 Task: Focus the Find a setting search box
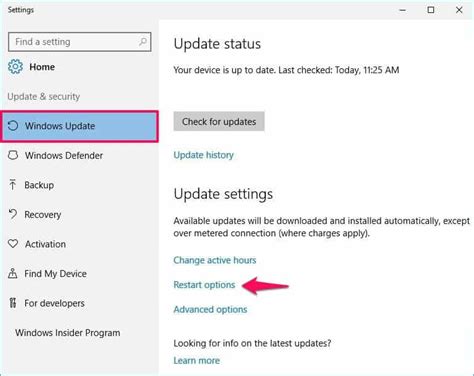pyautogui.click(x=80, y=42)
